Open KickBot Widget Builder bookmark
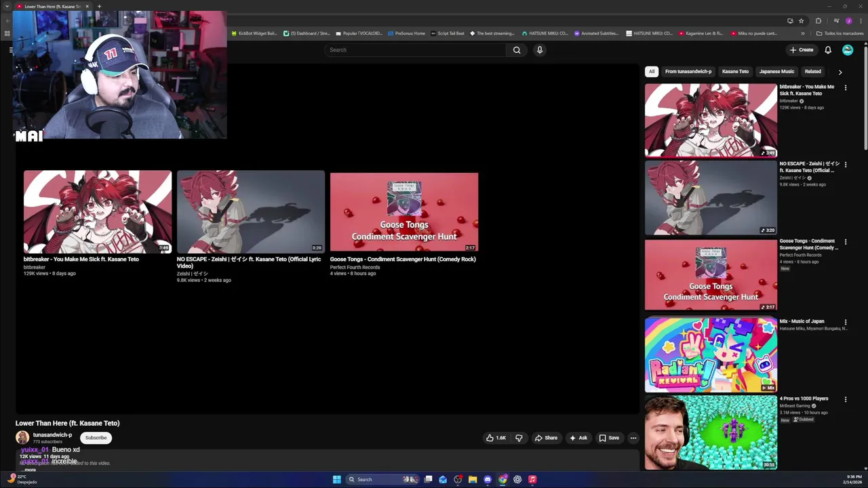868x488 pixels. tap(254, 33)
